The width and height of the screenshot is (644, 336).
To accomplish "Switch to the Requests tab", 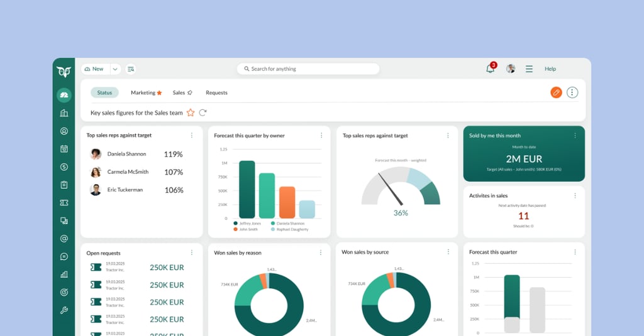I will (216, 93).
